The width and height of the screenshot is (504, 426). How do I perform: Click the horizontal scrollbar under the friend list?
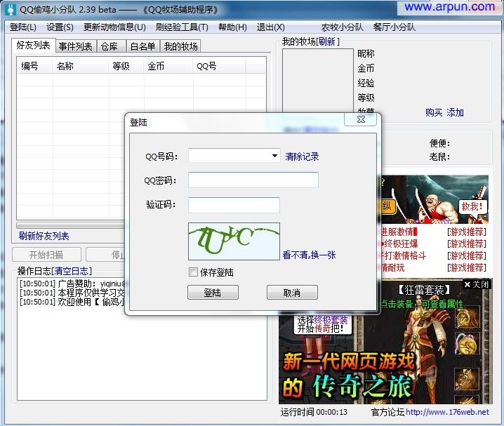[70, 225]
